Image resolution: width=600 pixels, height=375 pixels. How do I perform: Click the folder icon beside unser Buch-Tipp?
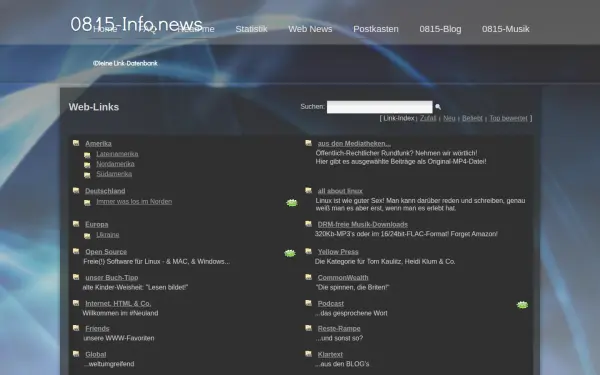click(76, 277)
